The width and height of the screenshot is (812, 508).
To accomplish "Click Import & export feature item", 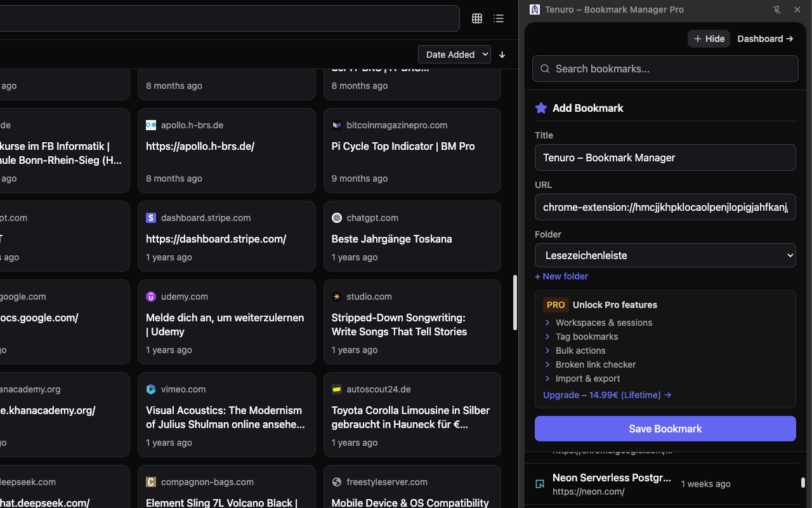I will tap(582, 378).
